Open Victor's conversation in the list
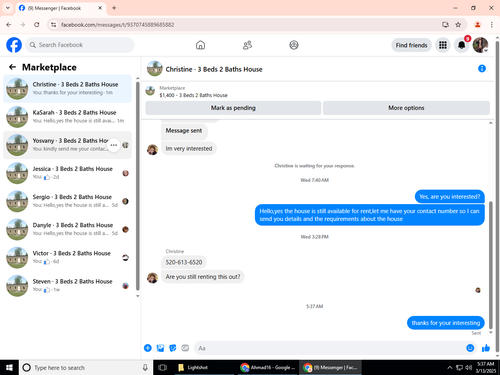The height and width of the screenshot is (375, 500). 68,257
